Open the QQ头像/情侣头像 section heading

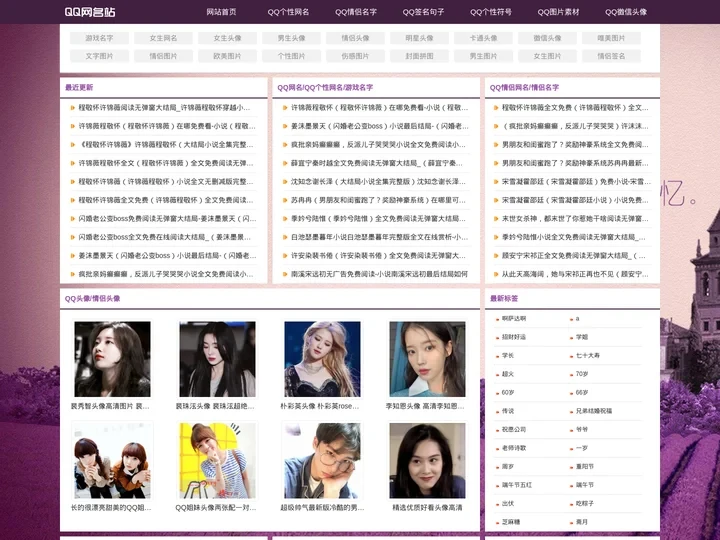(92, 298)
